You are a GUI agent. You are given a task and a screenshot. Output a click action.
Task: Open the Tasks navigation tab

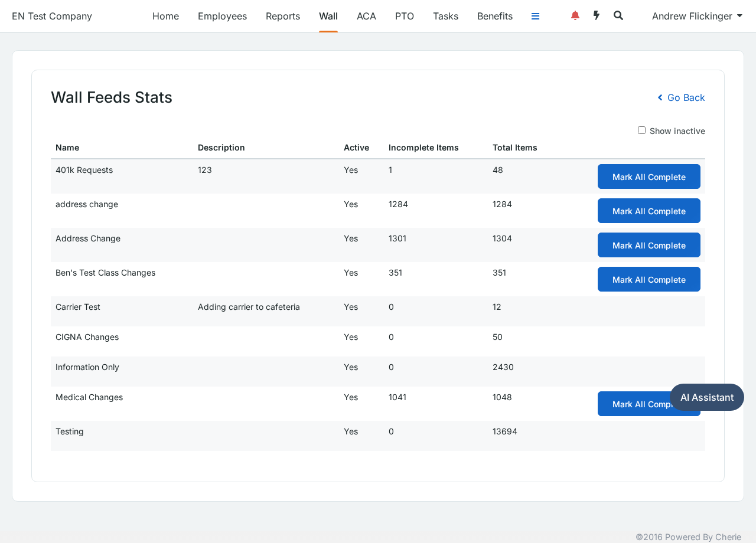[x=445, y=16]
